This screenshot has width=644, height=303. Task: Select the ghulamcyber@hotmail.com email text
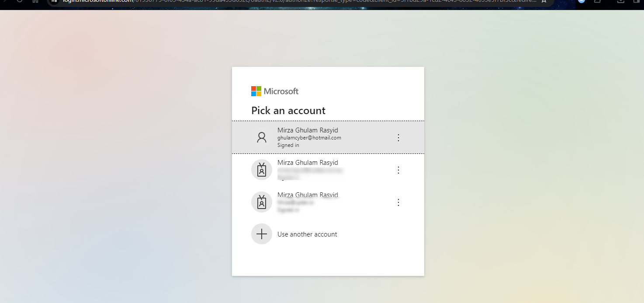(x=309, y=138)
